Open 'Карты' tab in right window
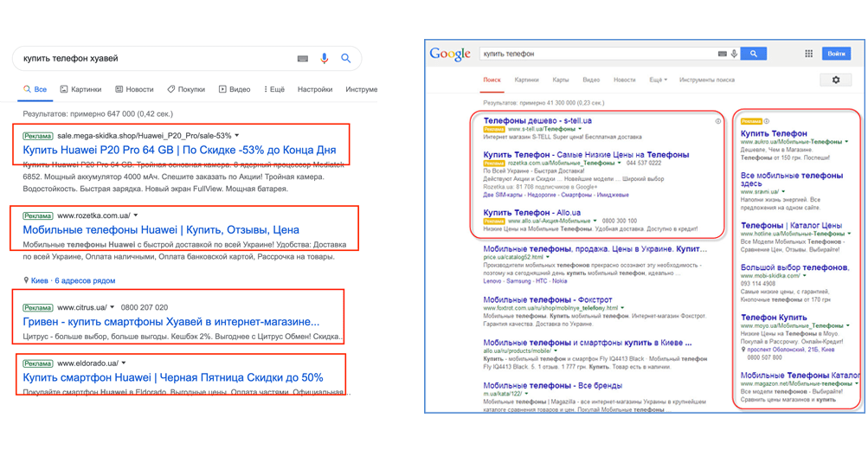This screenshot has height=450, width=868. click(x=560, y=80)
